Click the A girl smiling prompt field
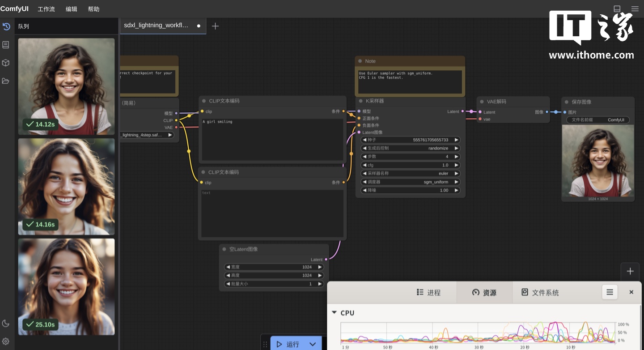Image resolution: width=644 pixels, height=350 pixels. 272,139
